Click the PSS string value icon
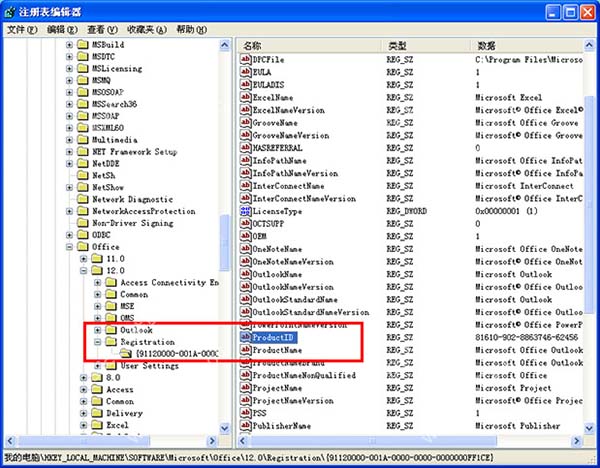The height and width of the screenshot is (468, 600). pos(245,413)
